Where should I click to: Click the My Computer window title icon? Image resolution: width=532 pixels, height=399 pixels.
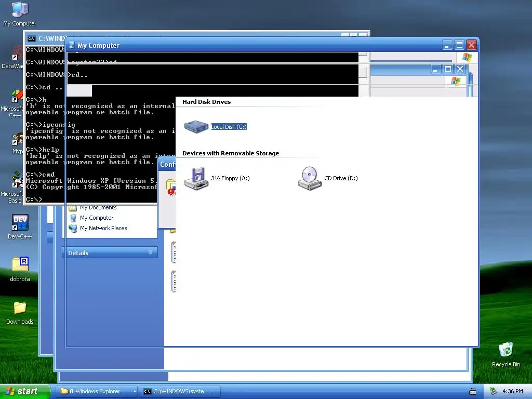pyautogui.click(x=72, y=45)
